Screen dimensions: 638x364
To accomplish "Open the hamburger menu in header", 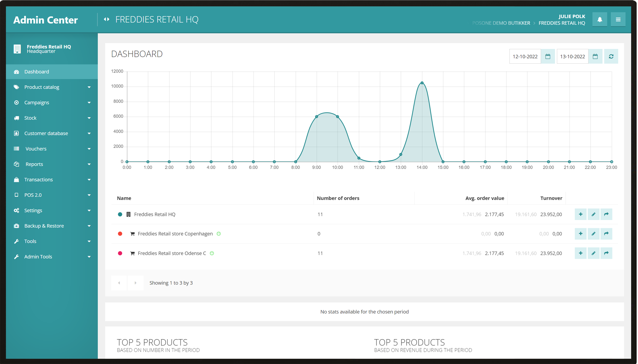I will click(618, 20).
